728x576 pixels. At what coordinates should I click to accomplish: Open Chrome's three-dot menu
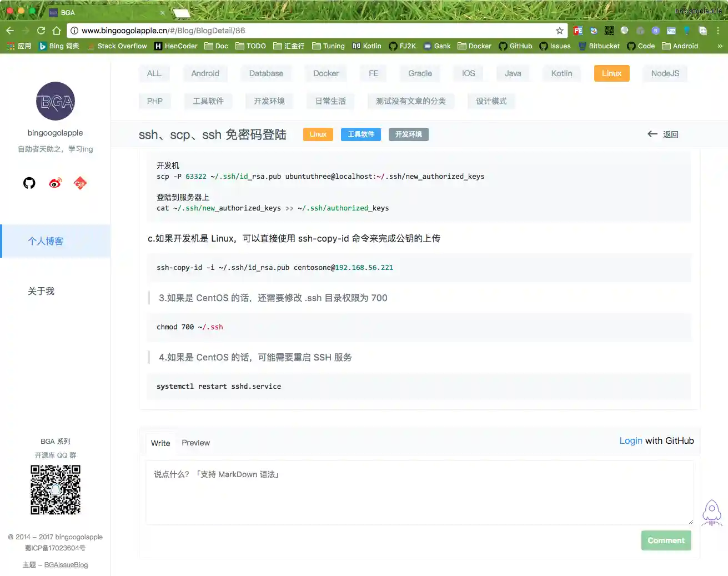pyautogui.click(x=719, y=30)
